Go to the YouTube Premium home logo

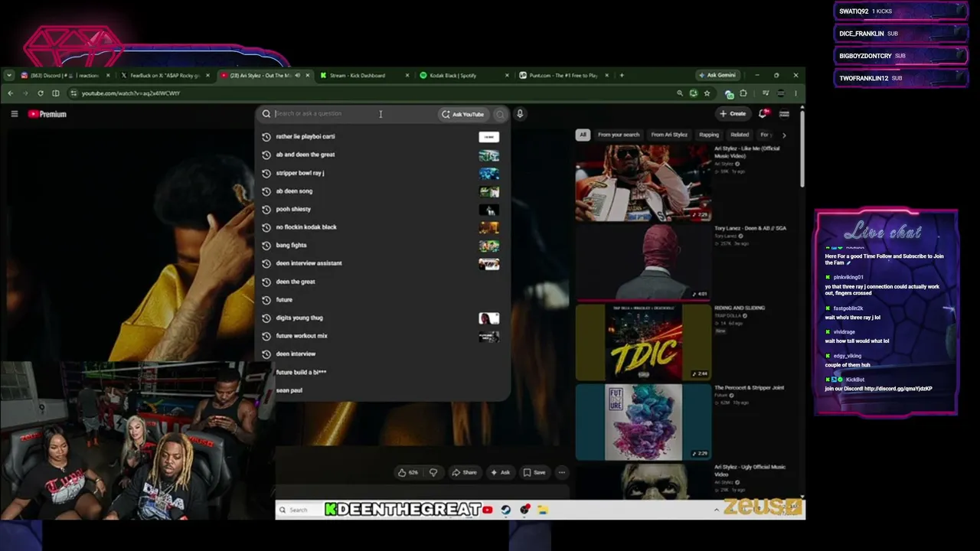click(47, 114)
